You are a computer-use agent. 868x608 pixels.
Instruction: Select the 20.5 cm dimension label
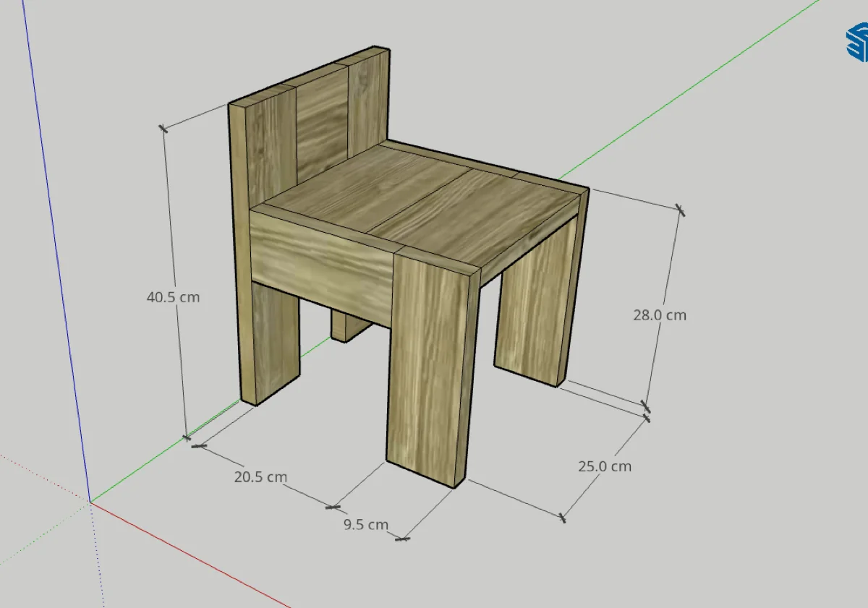[x=260, y=477]
